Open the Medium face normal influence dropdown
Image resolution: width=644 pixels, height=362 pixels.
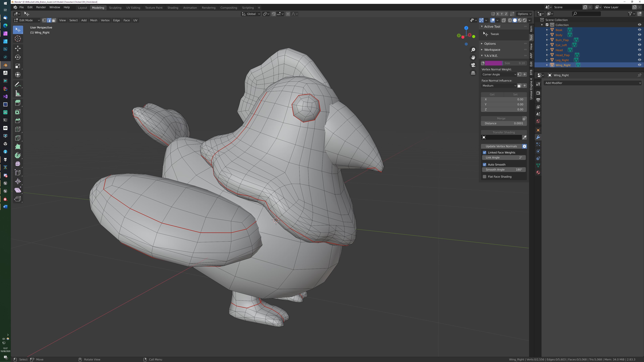[499, 86]
